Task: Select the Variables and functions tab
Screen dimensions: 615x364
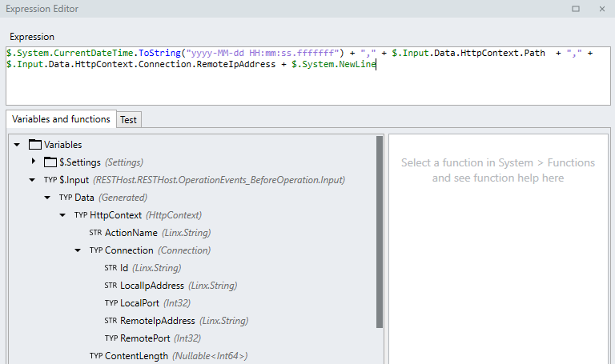Action: point(61,119)
